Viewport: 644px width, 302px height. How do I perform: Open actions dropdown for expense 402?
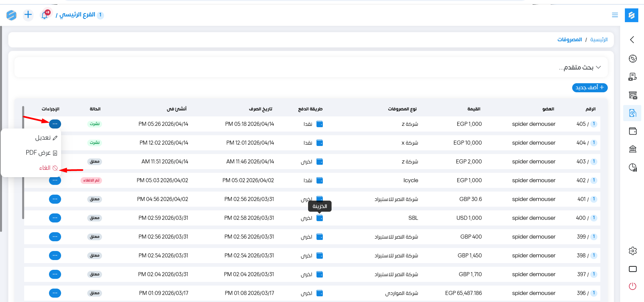(55, 181)
